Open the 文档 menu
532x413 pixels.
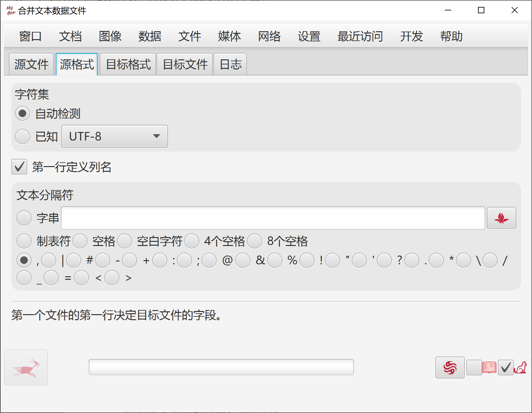click(x=70, y=36)
